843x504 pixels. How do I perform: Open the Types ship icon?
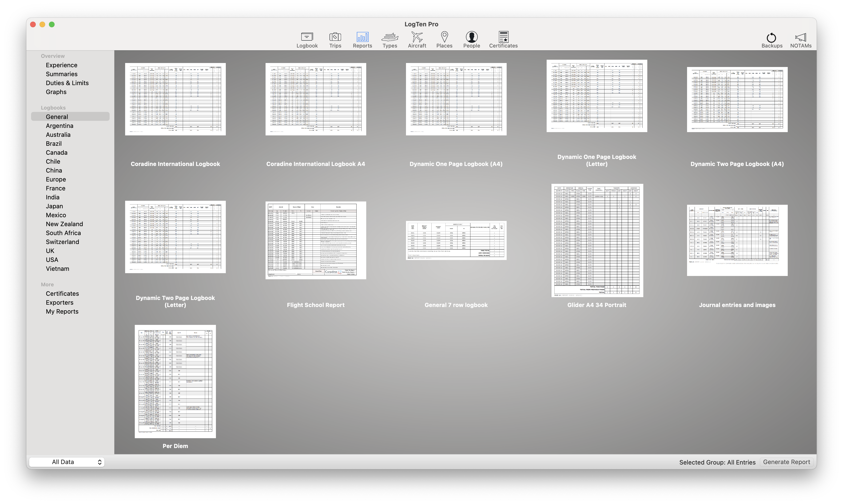390,40
